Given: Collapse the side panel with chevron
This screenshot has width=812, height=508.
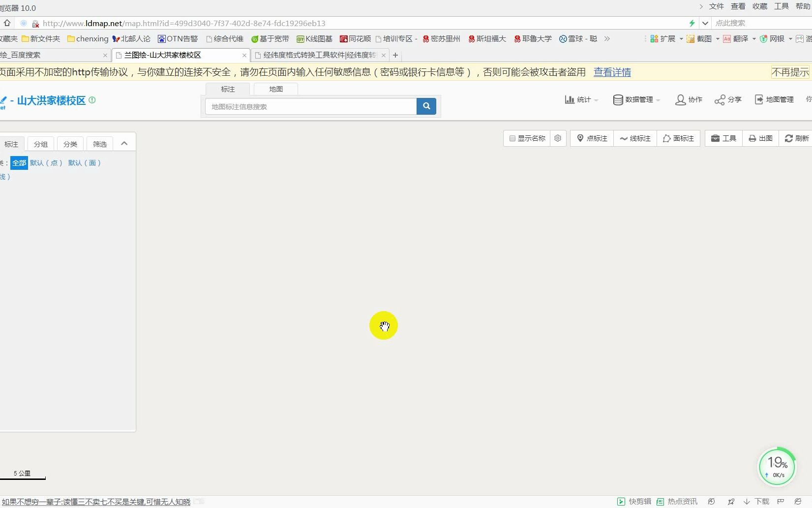Looking at the screenshot, I should pos(124,143).
